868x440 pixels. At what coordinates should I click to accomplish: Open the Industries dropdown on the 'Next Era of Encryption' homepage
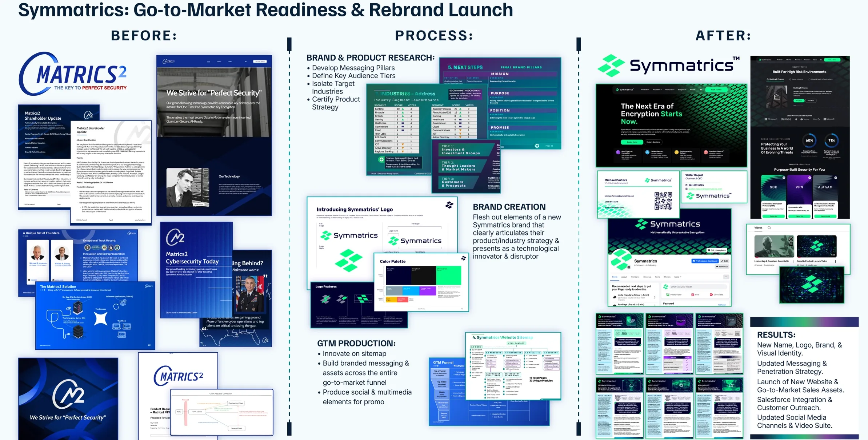[x=657, y=90]
